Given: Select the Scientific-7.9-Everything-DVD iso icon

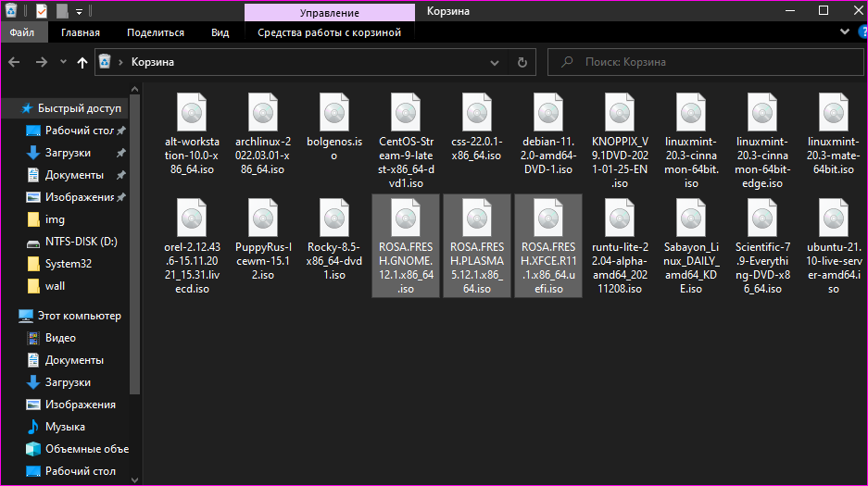Looking at the screenshot, I should pyautogui.click(x=762, y=218).
